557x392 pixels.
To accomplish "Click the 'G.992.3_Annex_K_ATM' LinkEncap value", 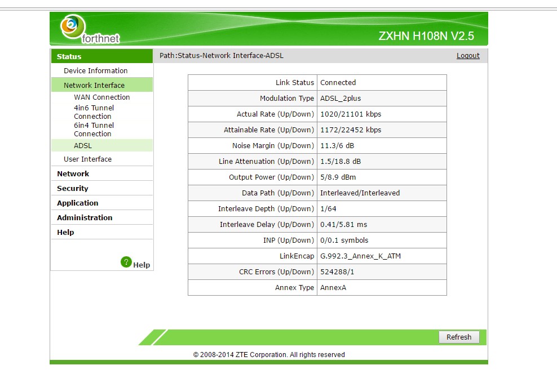I will 360,256.
